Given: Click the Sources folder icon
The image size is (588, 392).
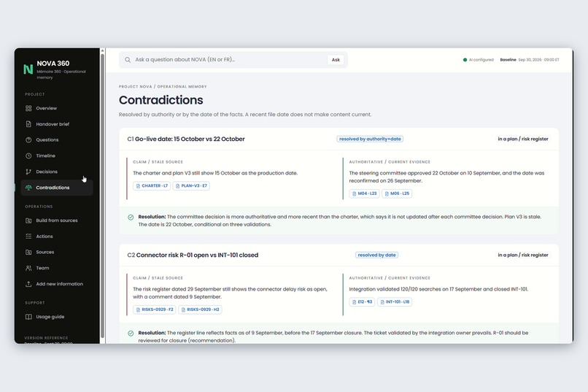Looking at the screenshot, I should pyautogui.click(x=28, y=252).
